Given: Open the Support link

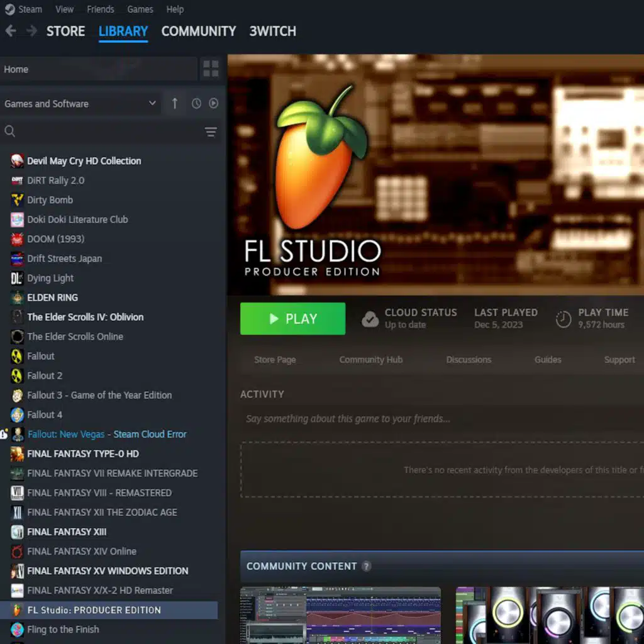Looking at the screenshot, I should [x=619, y=360].
